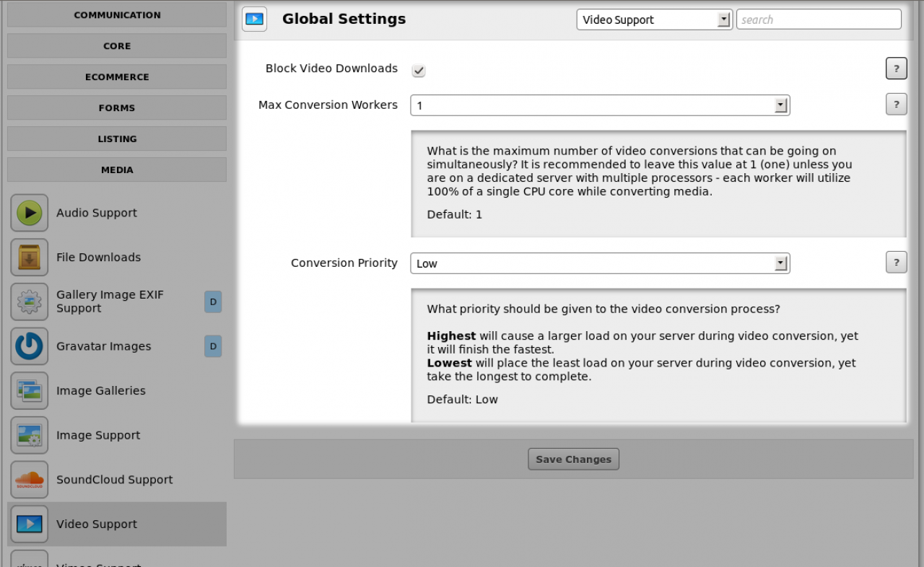The height and width of the screenshot is (567, 924).
Task: Open Gravatar Images module icon
Action: (30, 346)
